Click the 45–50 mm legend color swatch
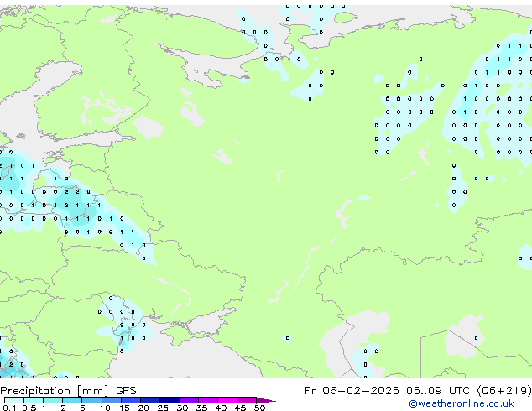 coord(247,400)
